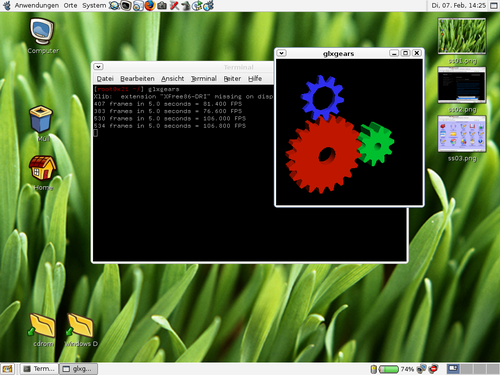This screenshot has height=375, width=500.
Task: Click the glxgears command prompt line
Action: [136, 89]
